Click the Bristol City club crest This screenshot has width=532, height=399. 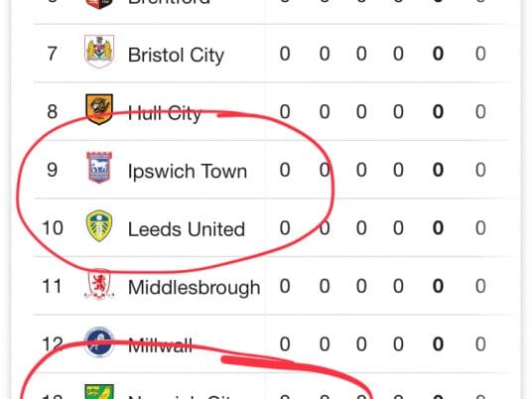[x=99, y=52]
